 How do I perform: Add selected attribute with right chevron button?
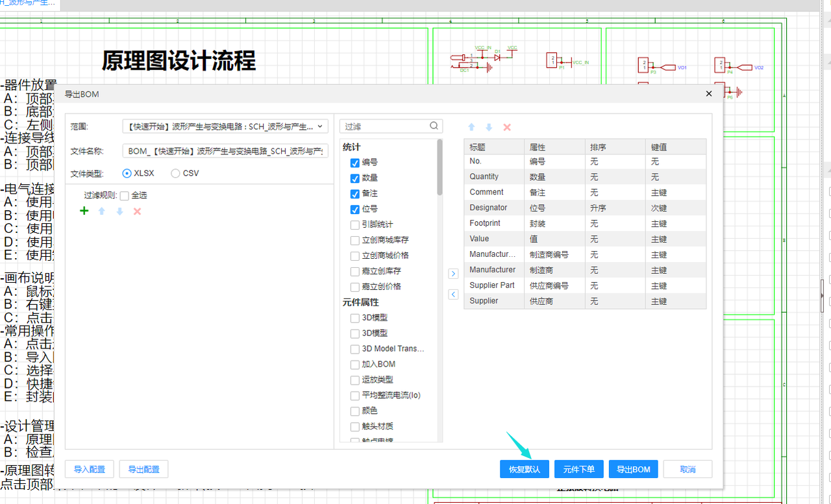click(x=453, y=274)
